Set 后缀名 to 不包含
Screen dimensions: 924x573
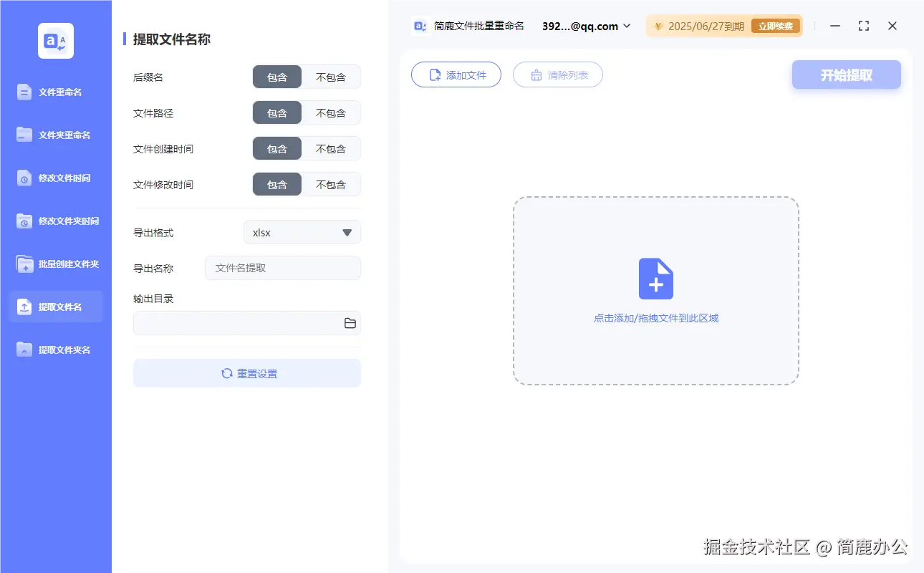pyautogui.click(x=331, y=77)
